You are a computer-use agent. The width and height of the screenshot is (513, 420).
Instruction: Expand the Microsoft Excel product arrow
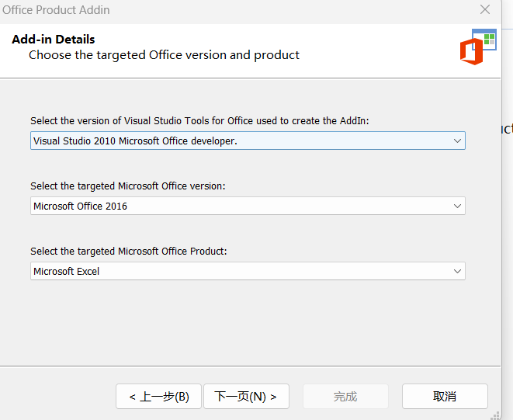[457, 271]
